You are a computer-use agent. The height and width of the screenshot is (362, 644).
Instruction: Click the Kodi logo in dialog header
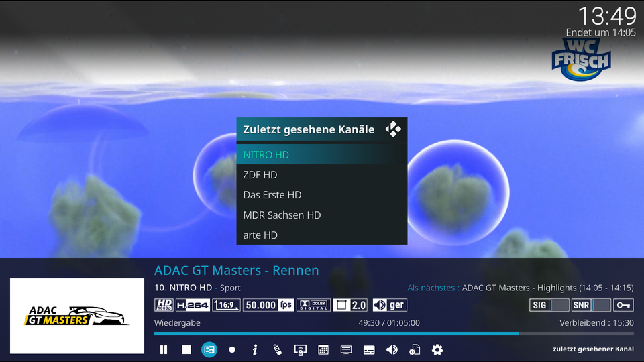(x=393, y=129)
